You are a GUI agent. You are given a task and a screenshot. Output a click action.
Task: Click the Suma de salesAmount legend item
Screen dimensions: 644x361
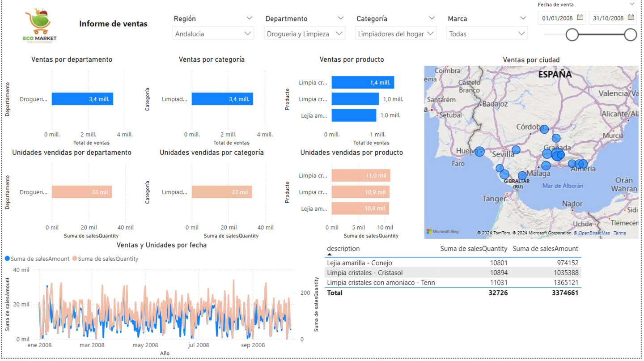tap(37, 259)
